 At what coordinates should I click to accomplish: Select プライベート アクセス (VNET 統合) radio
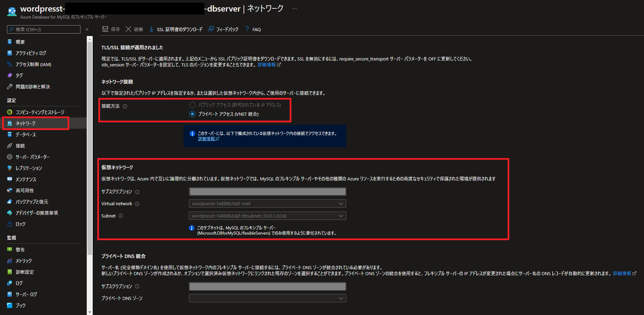[192, 114]
